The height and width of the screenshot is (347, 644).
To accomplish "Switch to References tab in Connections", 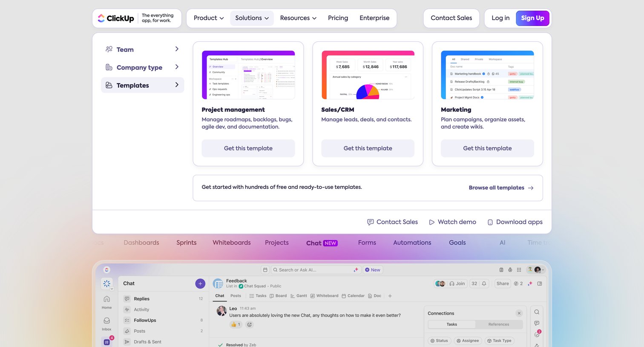I will pos(499,324).
